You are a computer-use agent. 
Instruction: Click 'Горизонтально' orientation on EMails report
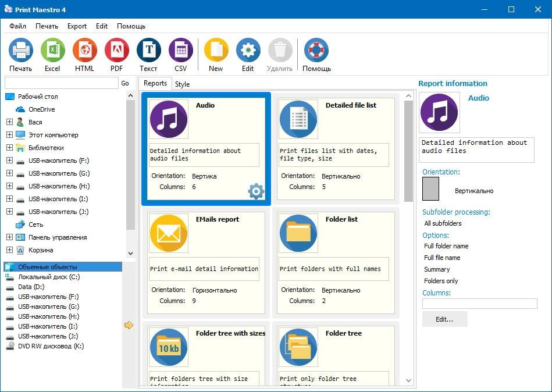coord(215,290)
